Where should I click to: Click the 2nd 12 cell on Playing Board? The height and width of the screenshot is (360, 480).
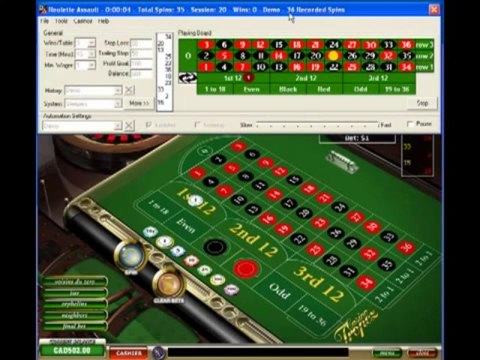click(306, 78)
